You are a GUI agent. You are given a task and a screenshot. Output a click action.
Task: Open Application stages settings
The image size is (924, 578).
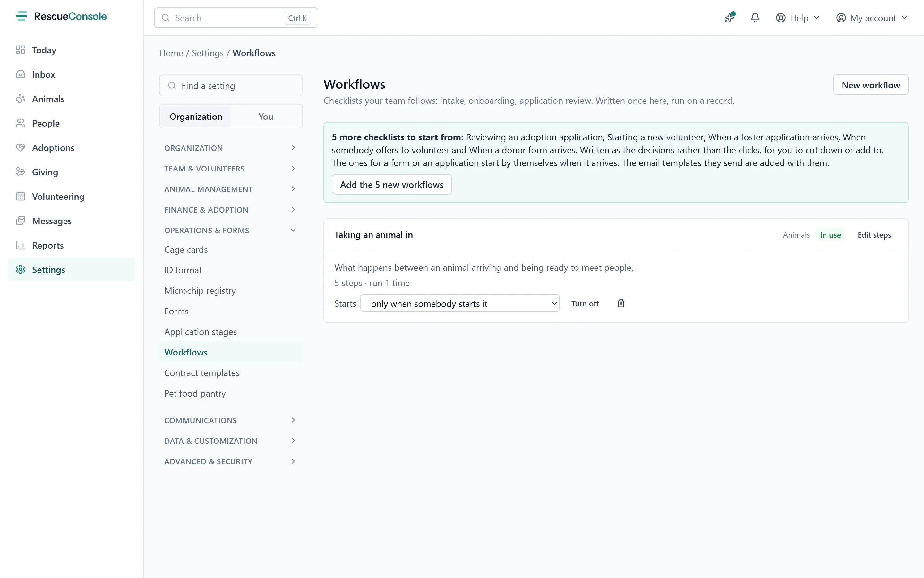[231, 332]
